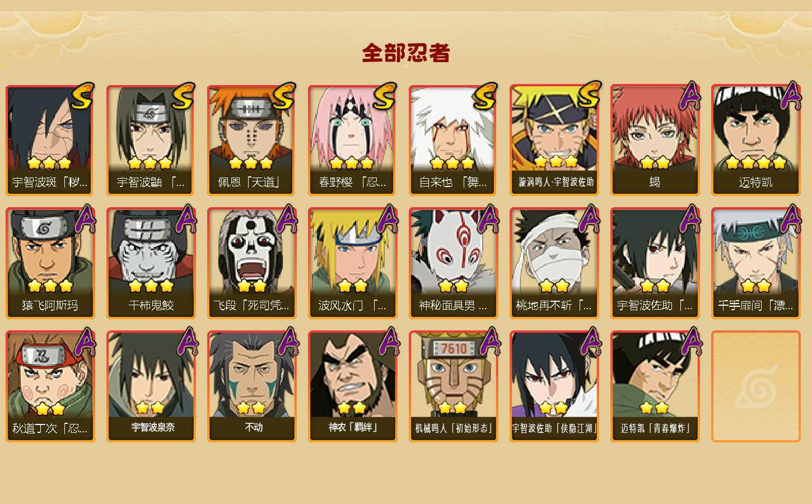This screenshot has height=504, width=812.
Task: Open the 桃地再不斩 bandaged ninja card
Action: pyautogui.click(x=554, y=263)
